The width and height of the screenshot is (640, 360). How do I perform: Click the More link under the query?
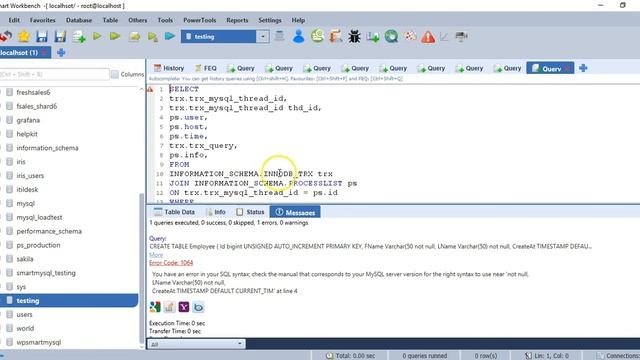156,255
